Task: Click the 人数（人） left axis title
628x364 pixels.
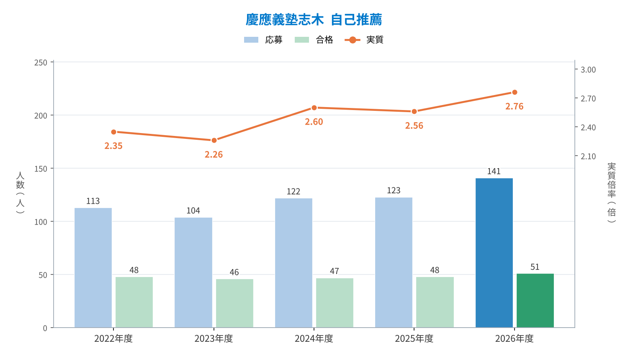Action: click(20, 193)
